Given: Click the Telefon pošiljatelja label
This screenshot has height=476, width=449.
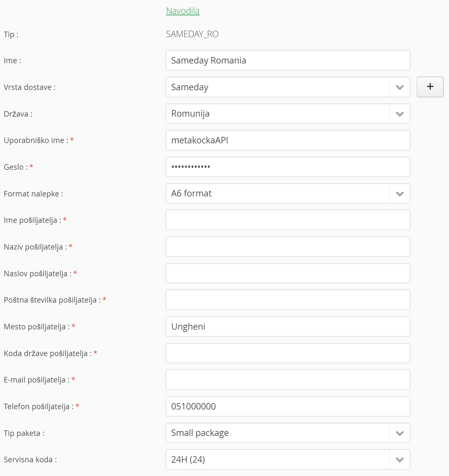Looking at the screenshot, I should (x=39, y=407).
